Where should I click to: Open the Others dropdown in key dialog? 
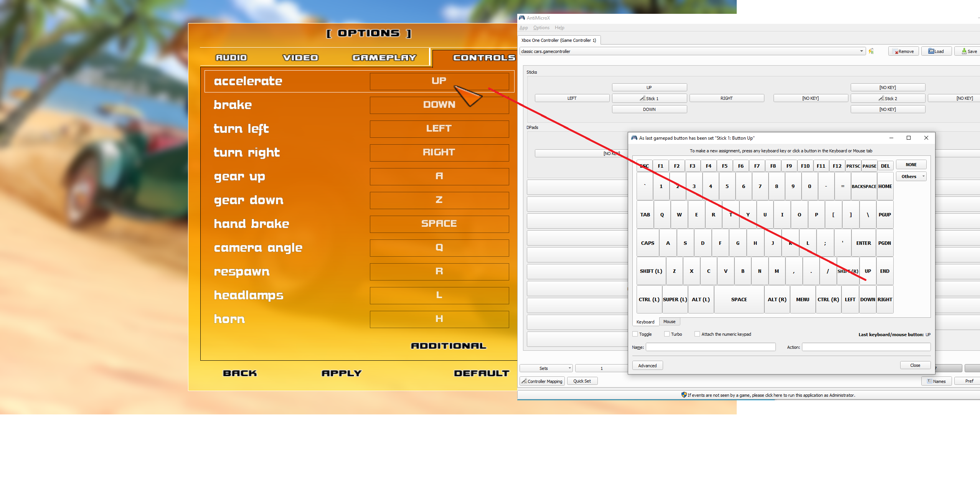point(911,177)
